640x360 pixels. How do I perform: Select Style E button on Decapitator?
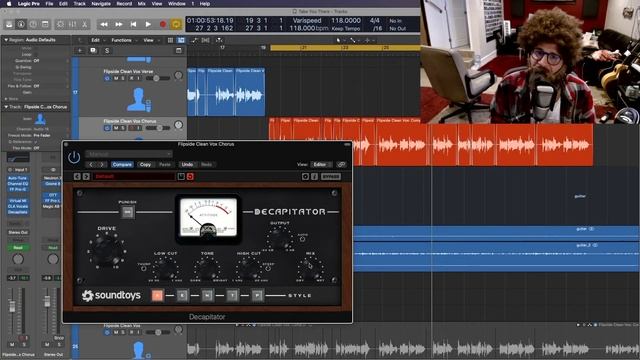(182, 295)
